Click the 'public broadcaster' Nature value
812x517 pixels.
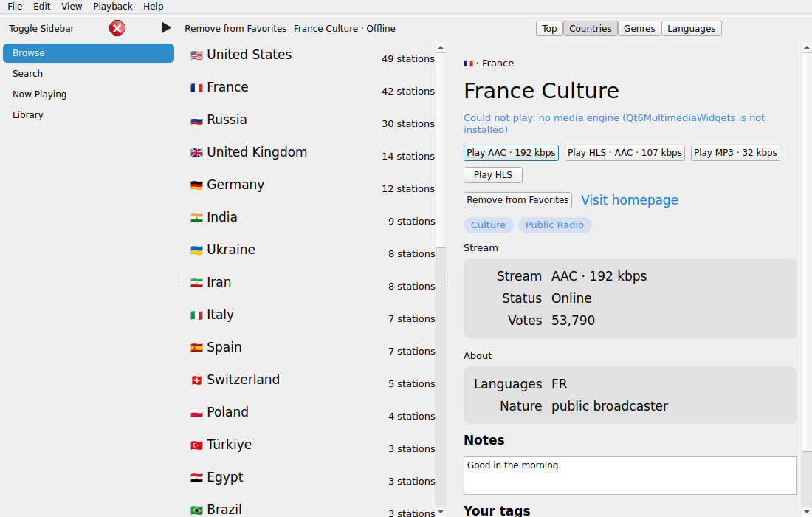coord(610,405)
